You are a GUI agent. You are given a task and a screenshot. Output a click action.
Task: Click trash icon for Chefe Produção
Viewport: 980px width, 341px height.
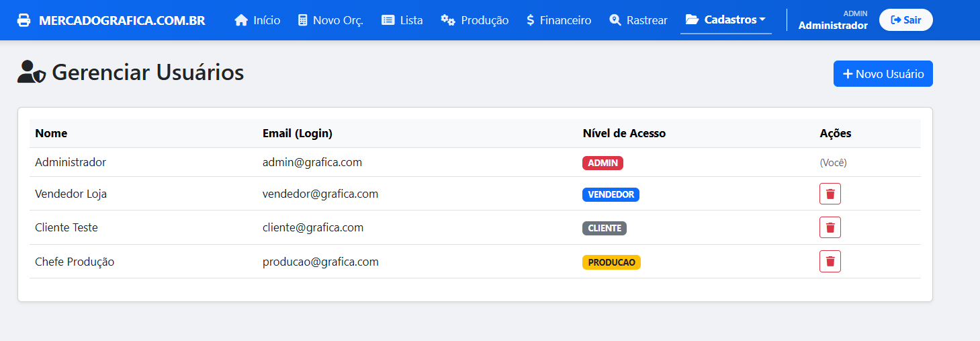[x=830, y=261]
